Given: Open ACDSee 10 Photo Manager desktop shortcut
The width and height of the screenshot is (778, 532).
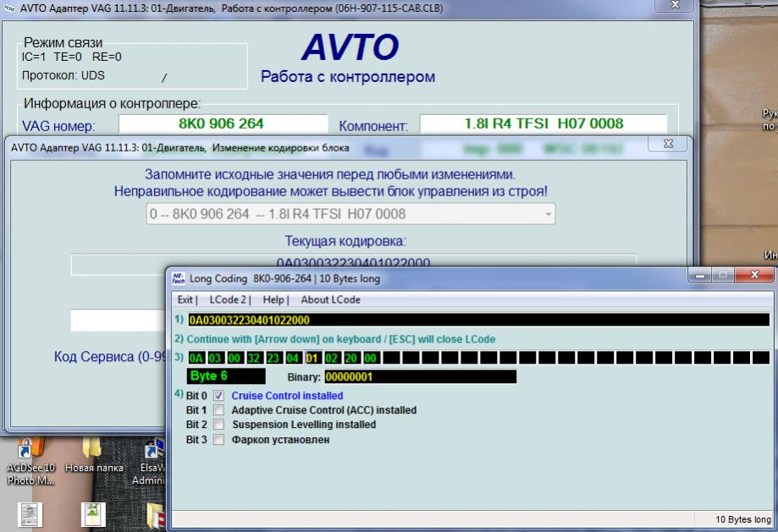Looking at the screenshot, I should click(x=30, y=462).
